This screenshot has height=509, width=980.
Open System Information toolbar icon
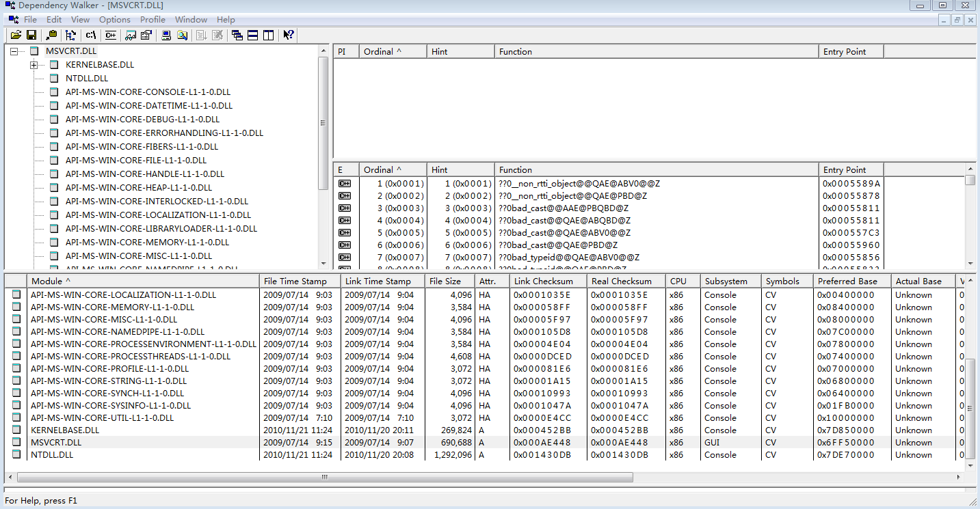point(166,35)
